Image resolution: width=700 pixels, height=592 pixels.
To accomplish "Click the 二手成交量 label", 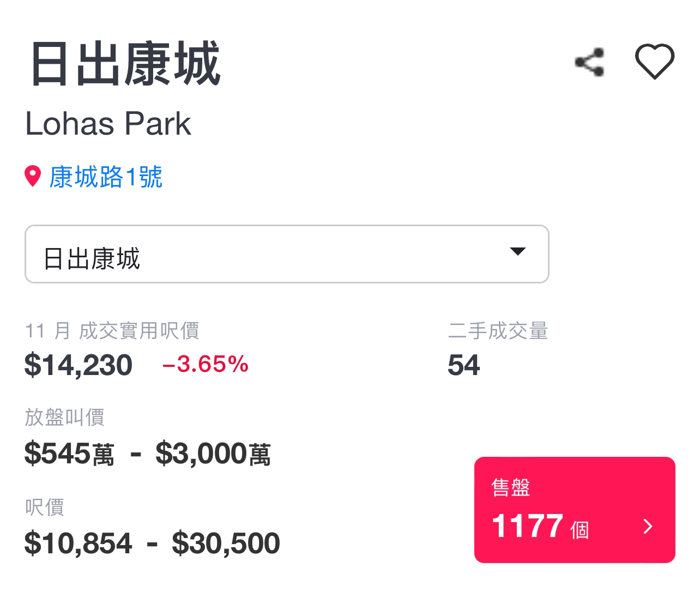I will (498, 331).
